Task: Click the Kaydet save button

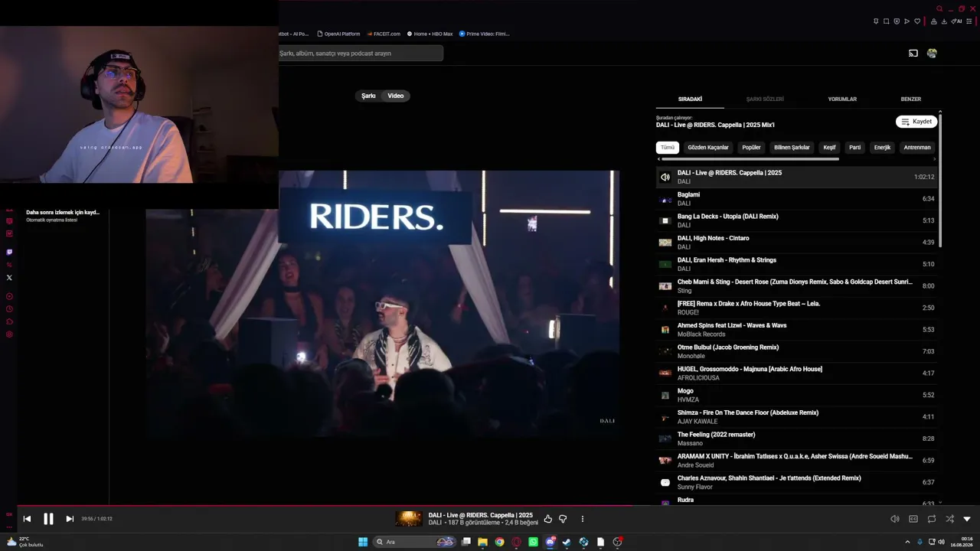Action: click(916, 122)
